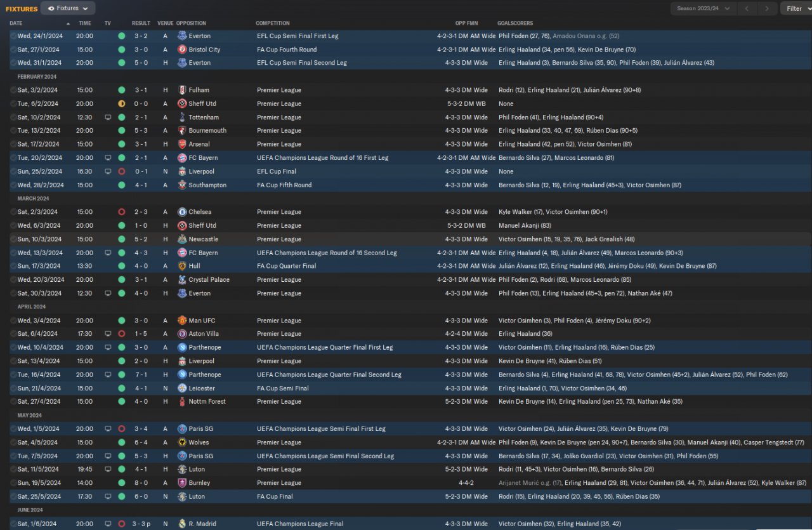Click the tick icon beside Wed, 24/1/2024
Viewport: 812px width, 530px height.
click(13, 36)
